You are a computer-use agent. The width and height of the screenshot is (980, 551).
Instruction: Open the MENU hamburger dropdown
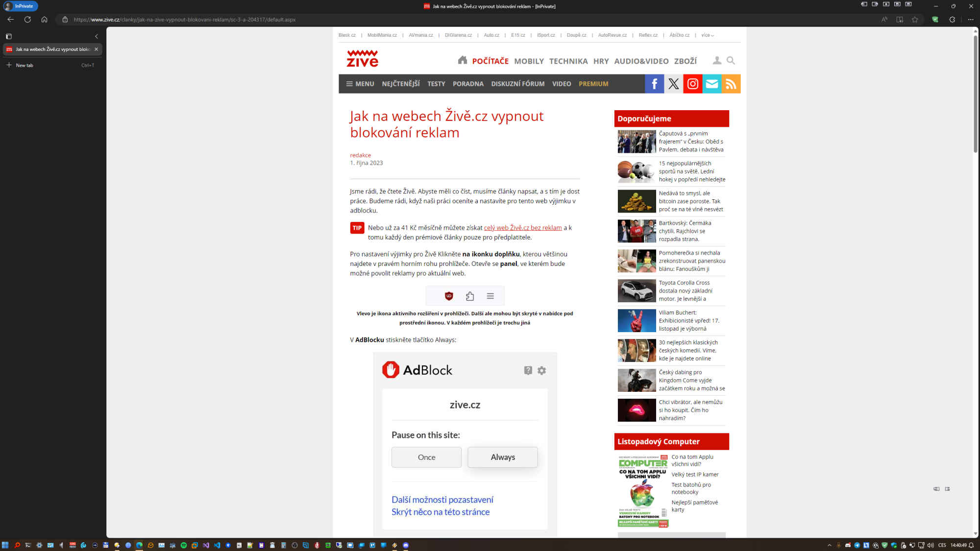(x=360, y=84)
